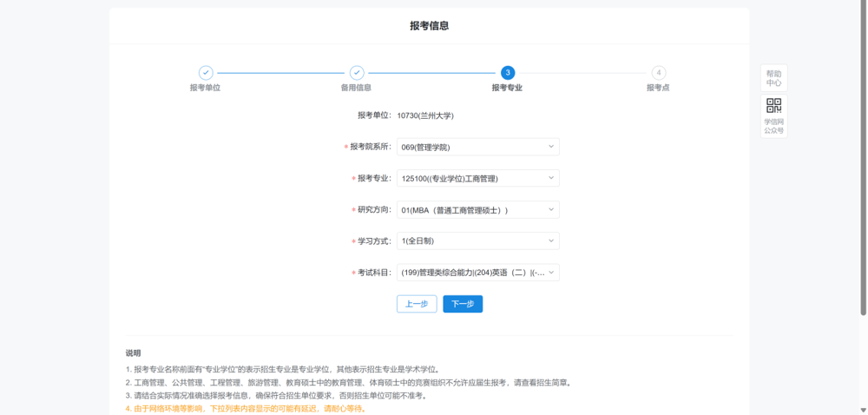The image size is (868, 415).
Task: Click the 下一步 button
Action: coord(463,304)
